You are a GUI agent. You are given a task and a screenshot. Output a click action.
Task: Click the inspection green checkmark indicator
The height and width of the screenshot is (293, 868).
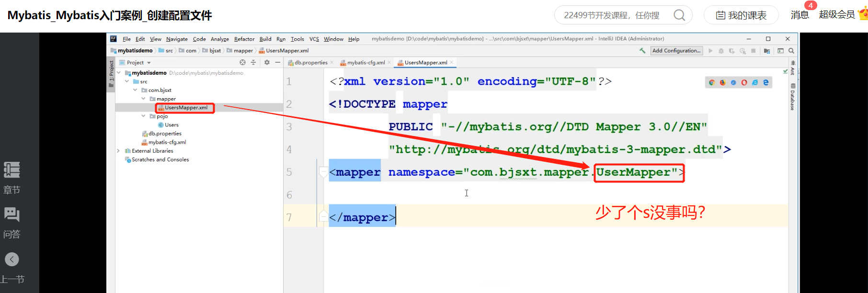(x=785, y=71)
